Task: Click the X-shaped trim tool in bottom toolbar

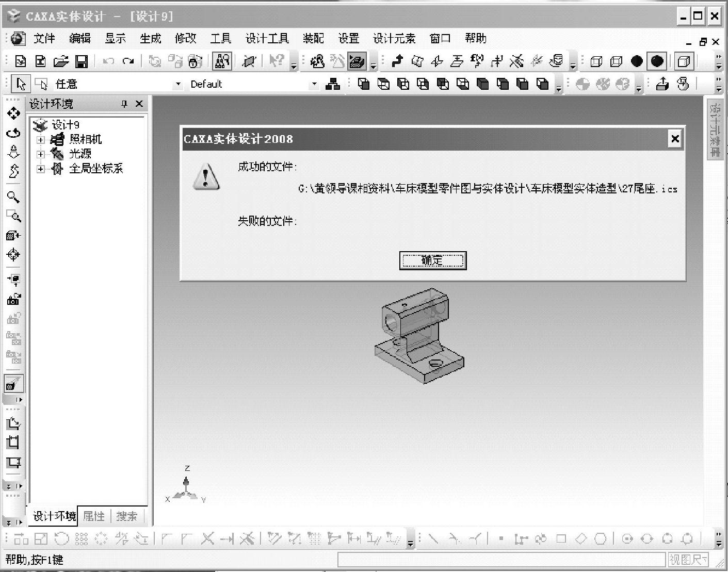Action: point(207,539)
